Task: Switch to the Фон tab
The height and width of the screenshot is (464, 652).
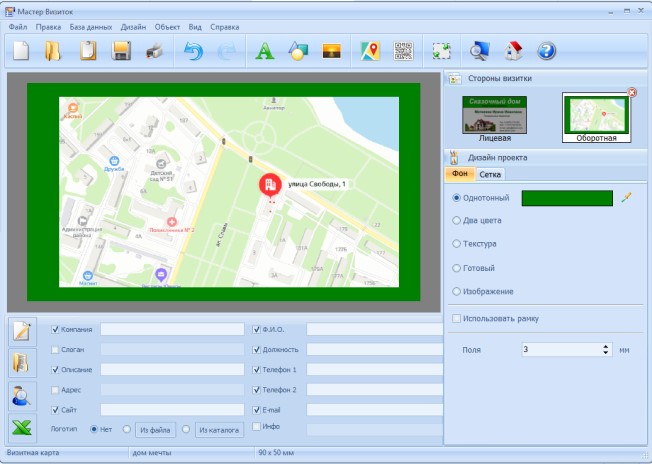Action: click(x=460, y=174)
